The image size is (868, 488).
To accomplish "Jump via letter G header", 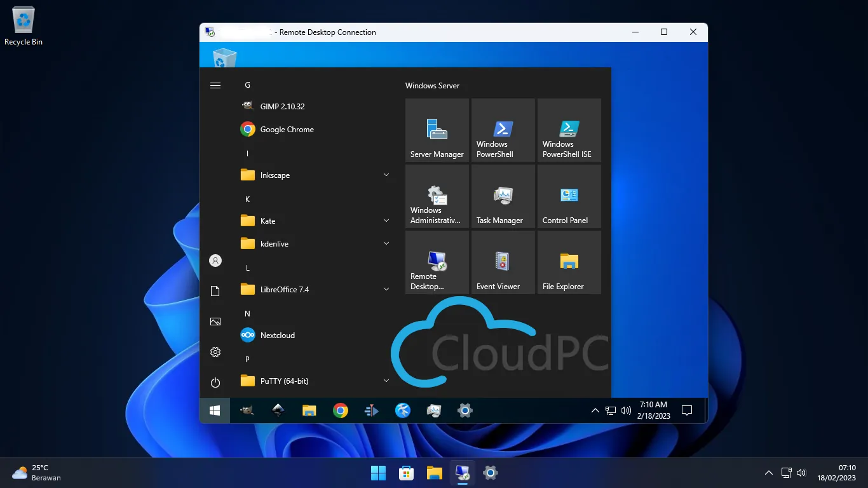I will pyautogui.click(x=247, y=85).
